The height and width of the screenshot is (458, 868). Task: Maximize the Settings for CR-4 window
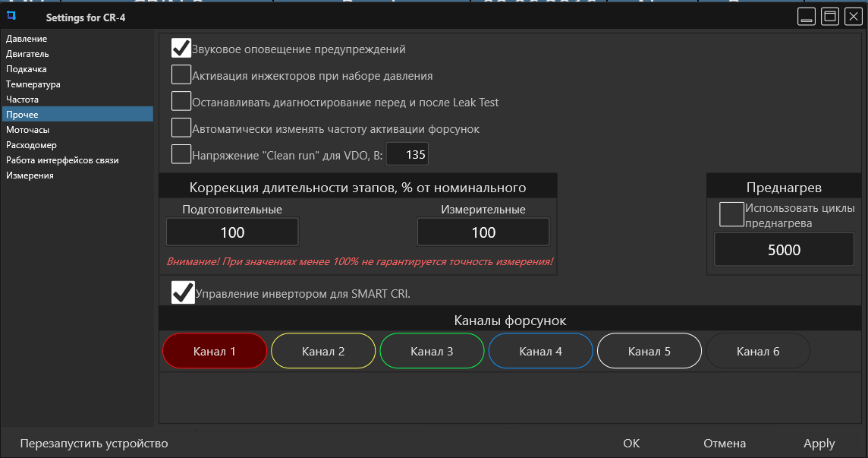coord(830,17)
